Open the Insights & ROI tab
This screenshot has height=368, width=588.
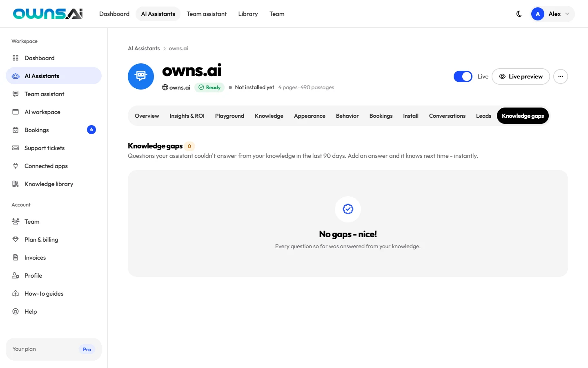[187, 116]
